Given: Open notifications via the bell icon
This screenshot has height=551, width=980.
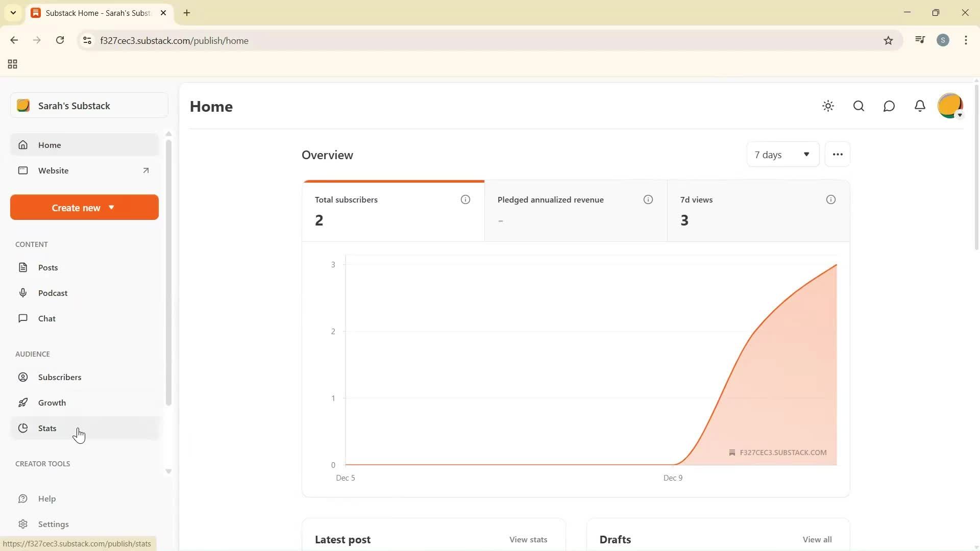Looking at the screenshot, I should (920, 106).
